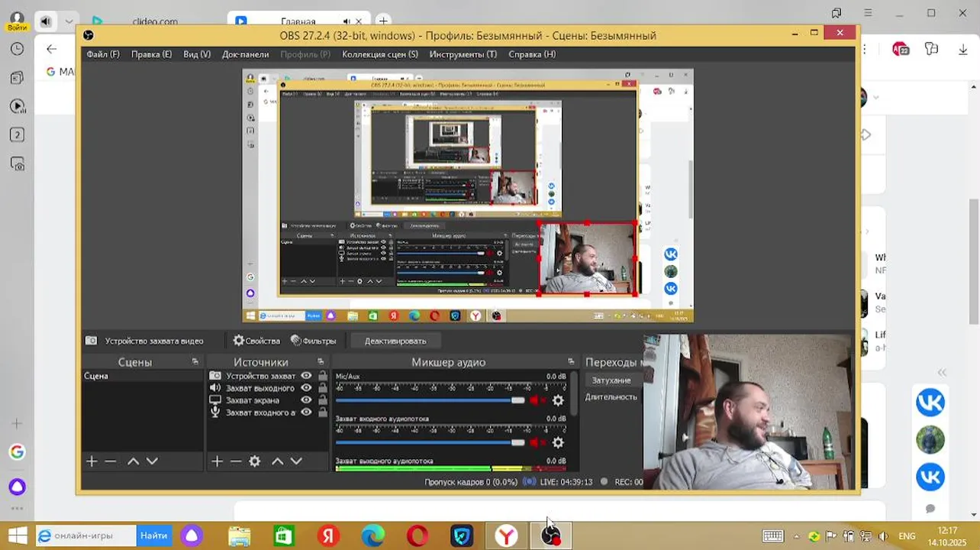This screenshot has width=980, height=550.
Task: Open OBS Studio taskbar icon
Action: (x=550, y=535)
